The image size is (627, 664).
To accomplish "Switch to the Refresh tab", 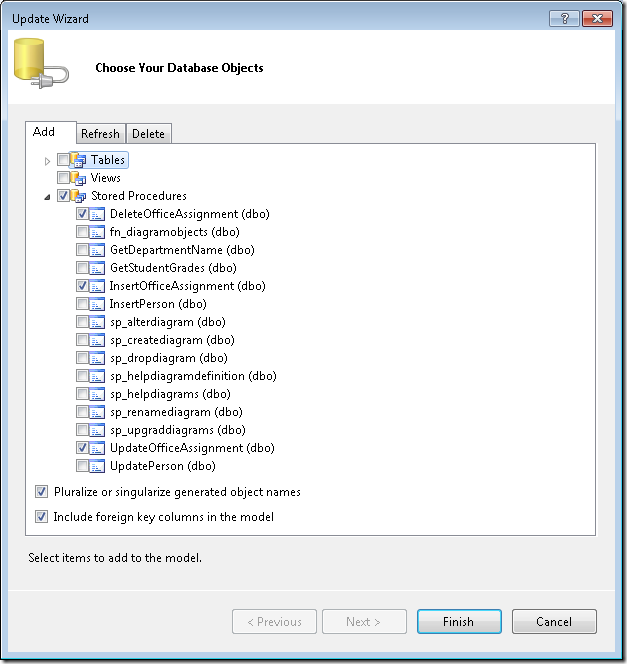I will click(x=100, y=134).
